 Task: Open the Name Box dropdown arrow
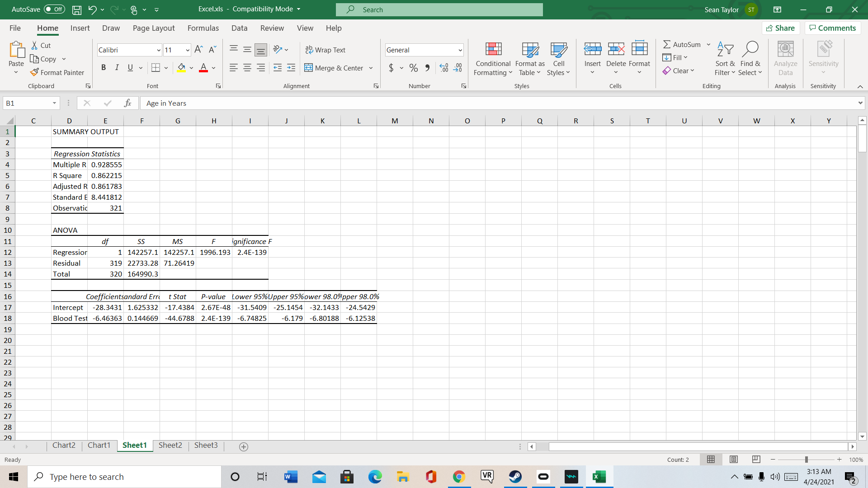(x=54, y=103)
